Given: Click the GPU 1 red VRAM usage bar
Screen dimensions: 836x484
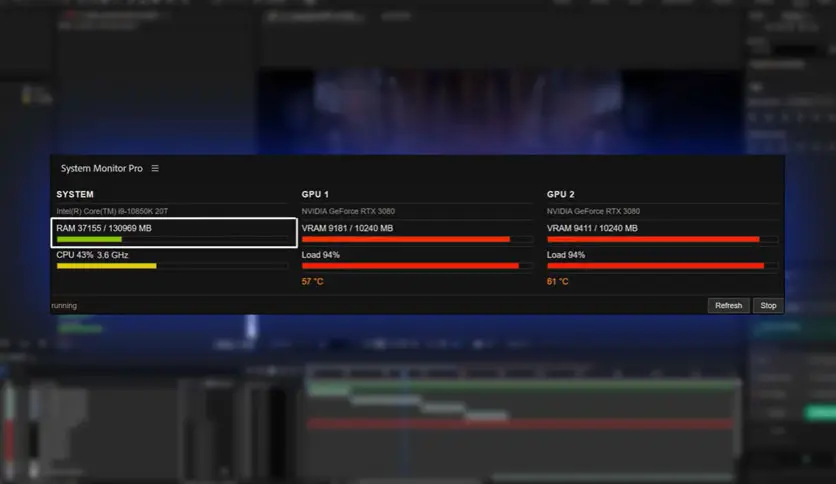Looking at the screenshot, I should (x=406, y=239).
